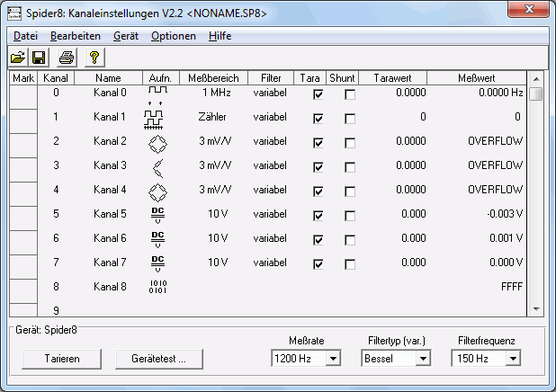Click the Open file toolbar icon
The image size is (556, 392).
click(17, 58)
